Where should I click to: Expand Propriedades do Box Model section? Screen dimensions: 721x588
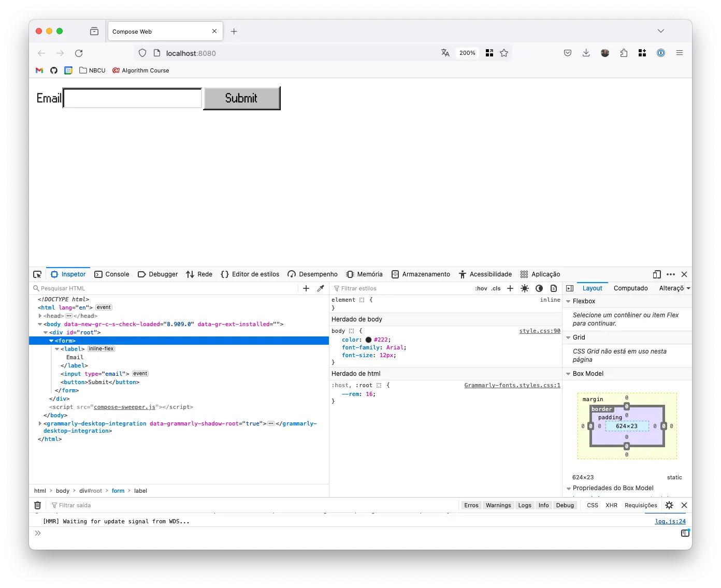click(568, 488)
